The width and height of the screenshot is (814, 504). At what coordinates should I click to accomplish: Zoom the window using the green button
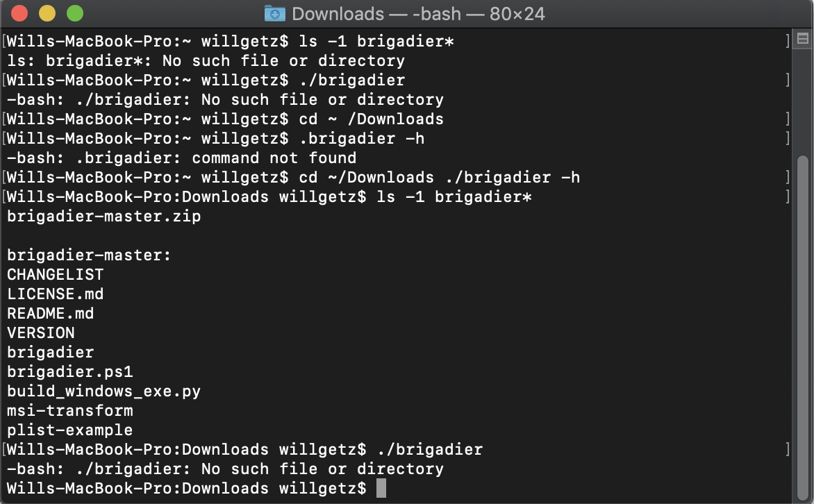[74, 13]
